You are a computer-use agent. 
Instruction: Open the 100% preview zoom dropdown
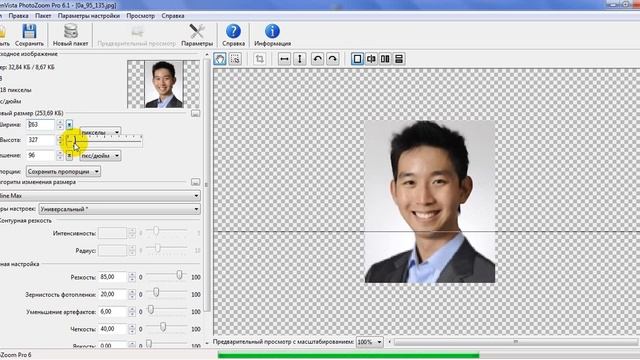(370, 342)
